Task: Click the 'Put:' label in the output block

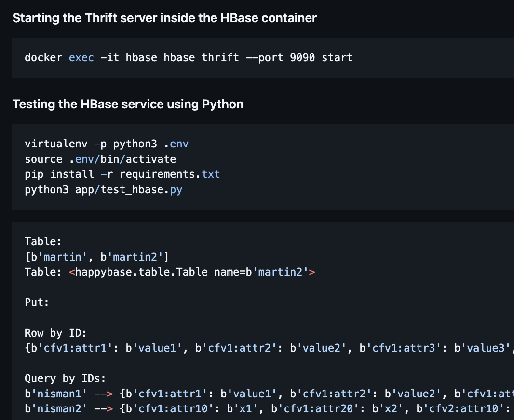Action: tap(36, 302)
